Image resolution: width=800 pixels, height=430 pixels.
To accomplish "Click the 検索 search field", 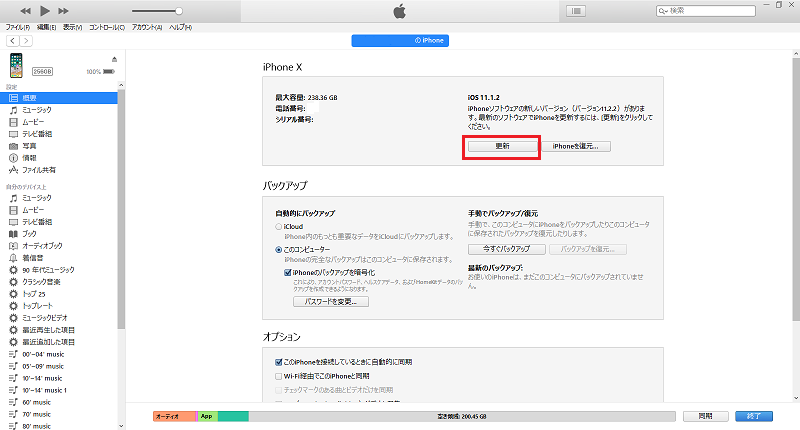I will click(706, 11).
